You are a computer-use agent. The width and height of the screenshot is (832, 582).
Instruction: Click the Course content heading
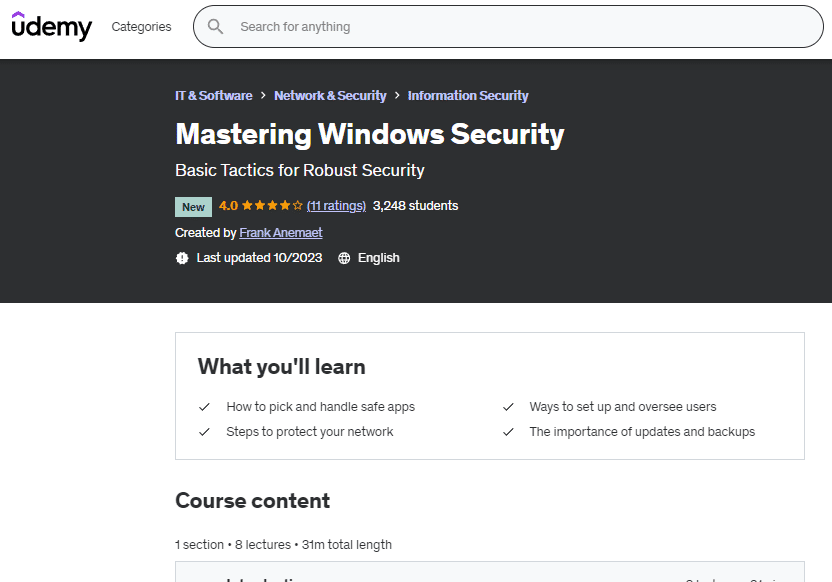point(253,501)
